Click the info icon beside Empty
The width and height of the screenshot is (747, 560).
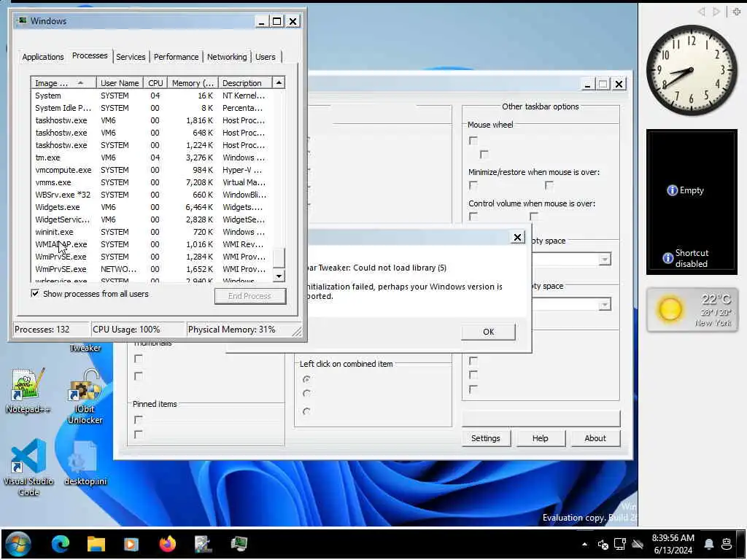pyautogui.click(x=672, y=190)
